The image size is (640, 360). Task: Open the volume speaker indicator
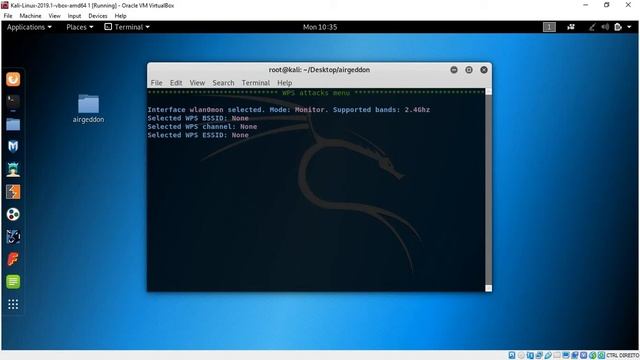point(605,27)
